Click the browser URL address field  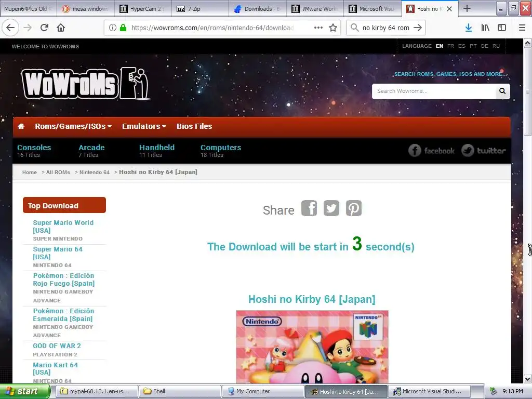coord(212,28)
